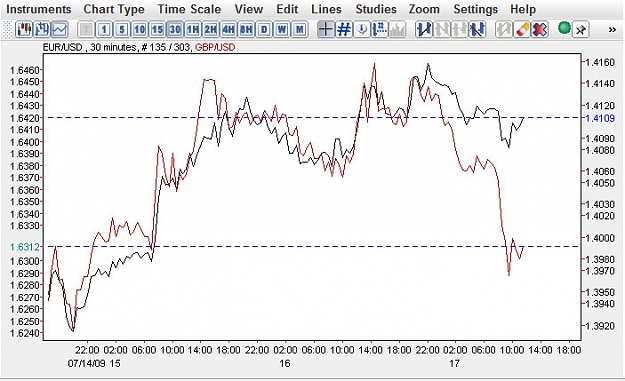This screenshot has height=381, width=625.
Task: Open the Settings menu
Action: (x=476, y=9)
